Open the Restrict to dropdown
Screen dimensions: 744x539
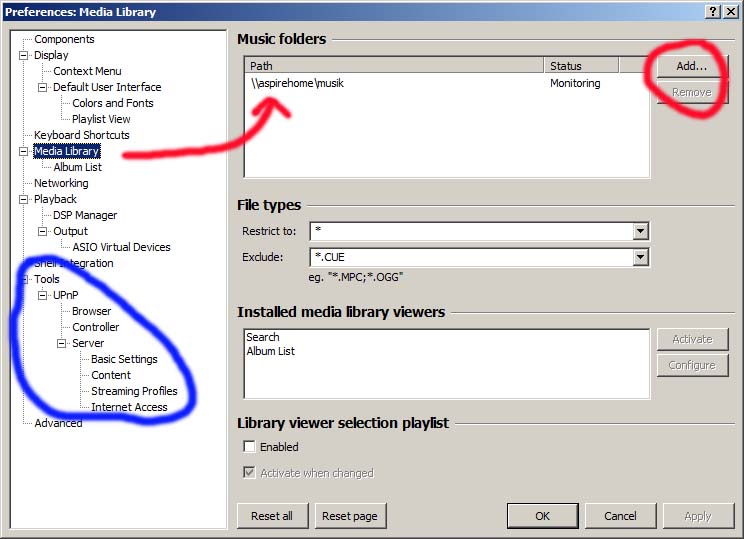coord(640,231)
